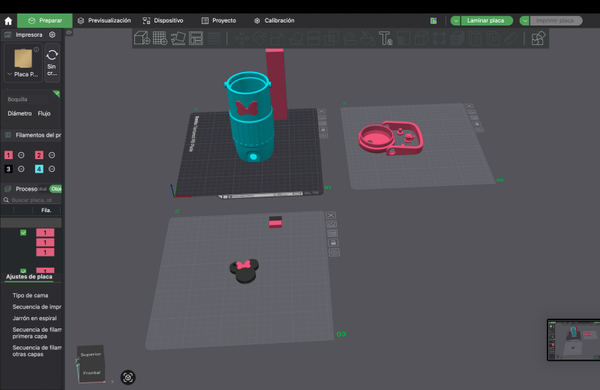600x390 pixels.
Task: Click the Tipo de cama setting
Action: (30, 295)
